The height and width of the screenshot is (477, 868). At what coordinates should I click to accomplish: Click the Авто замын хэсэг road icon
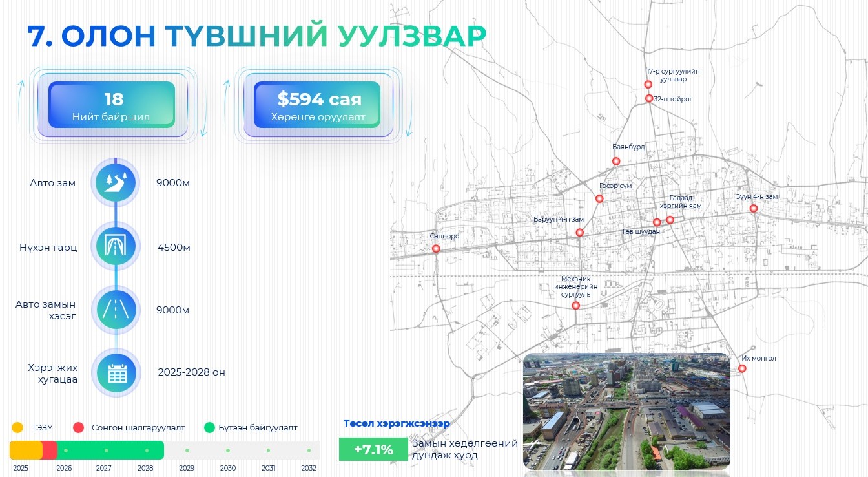click(116, 310)
